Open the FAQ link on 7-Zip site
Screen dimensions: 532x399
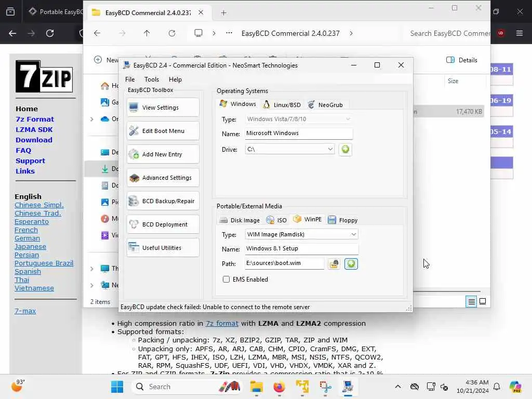[x=23, y=150]
